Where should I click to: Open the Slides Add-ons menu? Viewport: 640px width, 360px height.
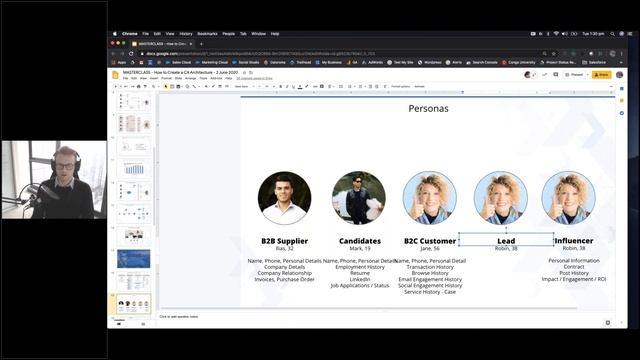pos(216,78)
